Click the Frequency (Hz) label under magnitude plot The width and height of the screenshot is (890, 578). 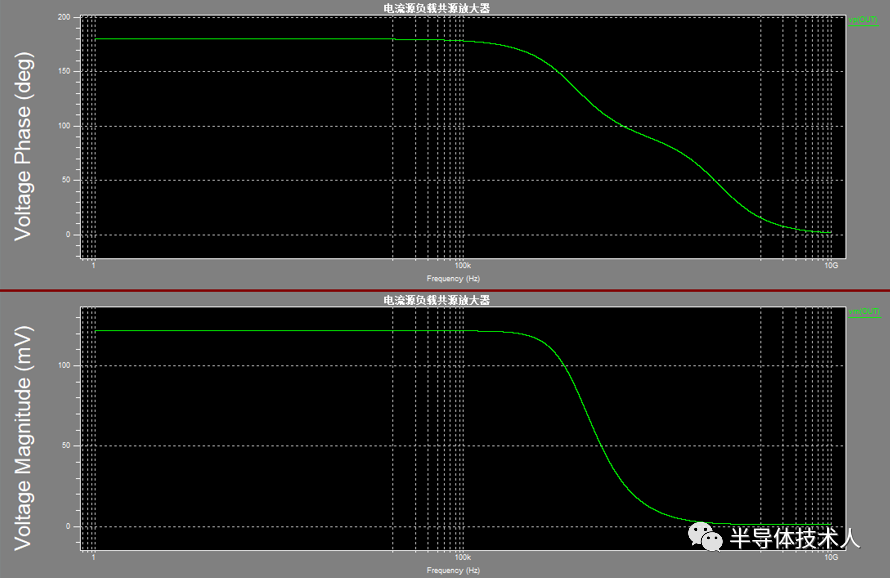click(x=453, y=571)
